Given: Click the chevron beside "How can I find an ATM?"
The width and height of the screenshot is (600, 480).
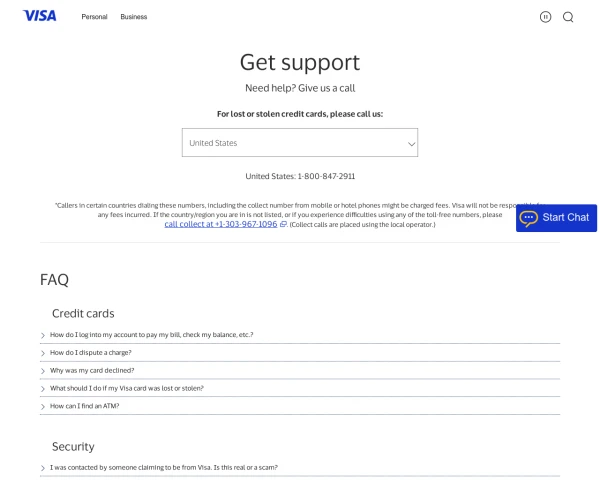Looking at the screenshot, I should point(43,407).
